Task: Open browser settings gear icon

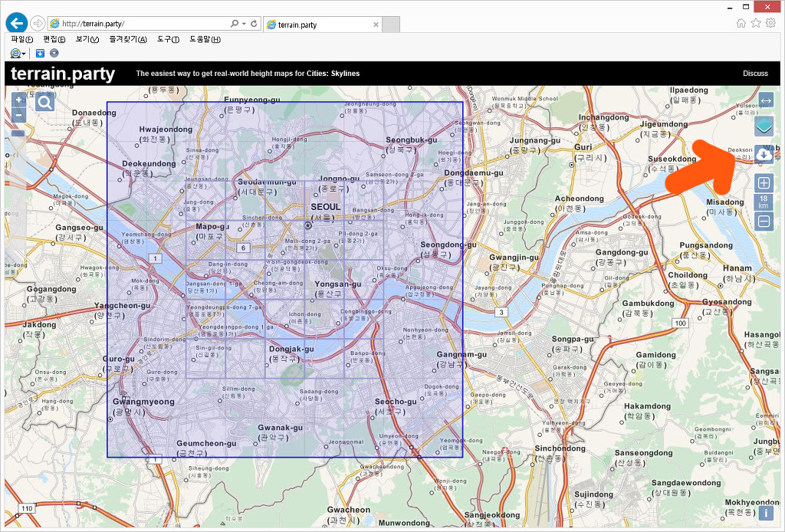Action: click(770, 23)
